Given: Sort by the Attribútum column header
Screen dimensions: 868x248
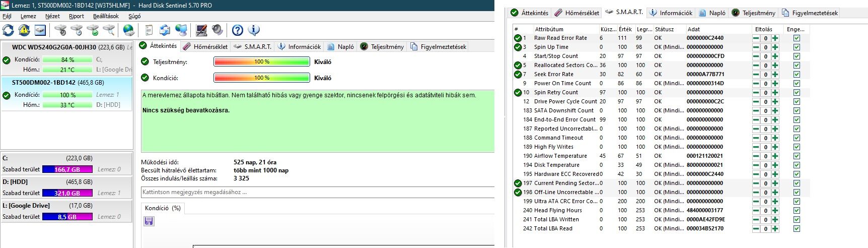Looking at the screenshot, I should tap(566, 29).
